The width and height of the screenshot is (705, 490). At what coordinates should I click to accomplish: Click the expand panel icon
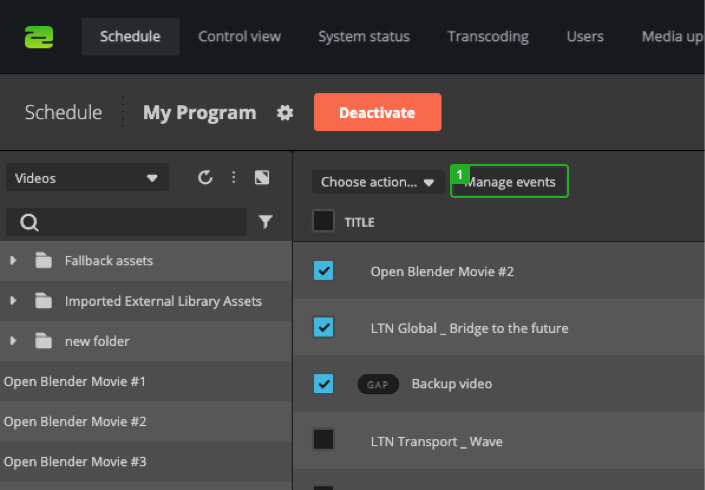pyautogui.click(x=262, y=178)
